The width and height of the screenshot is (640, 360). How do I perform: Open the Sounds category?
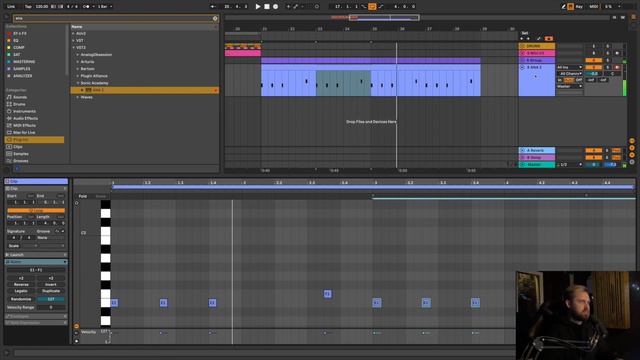20,97
